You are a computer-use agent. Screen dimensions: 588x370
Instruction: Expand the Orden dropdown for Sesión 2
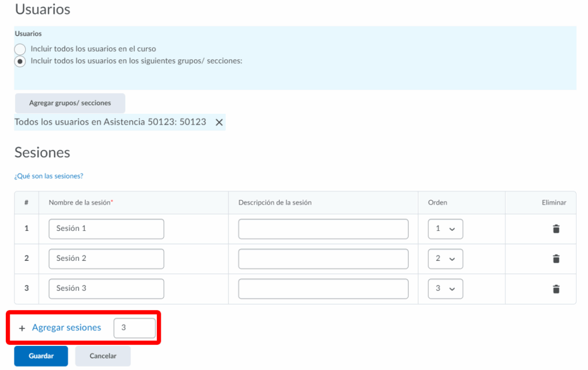pyautogui.click(x=445, y=259)
